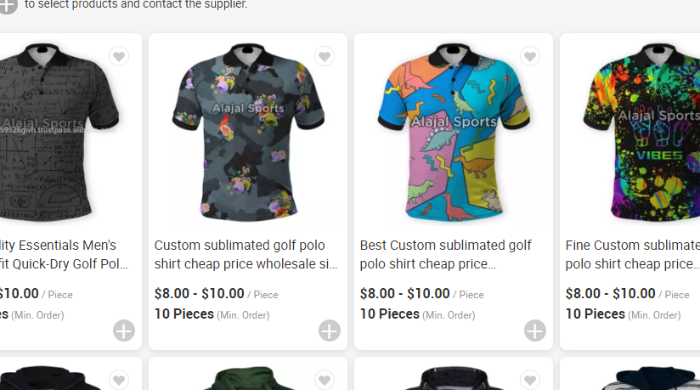This screenshot has height=390, width=700.
Task: Open 'Best Custom sublimated golf polo' title
Action: [x=446, y=254]
